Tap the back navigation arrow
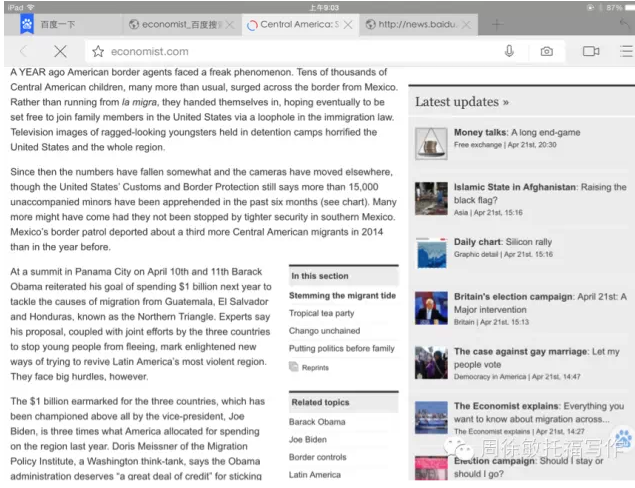Image resolution: width=635 pixels, height=488 pixels. 23,51
